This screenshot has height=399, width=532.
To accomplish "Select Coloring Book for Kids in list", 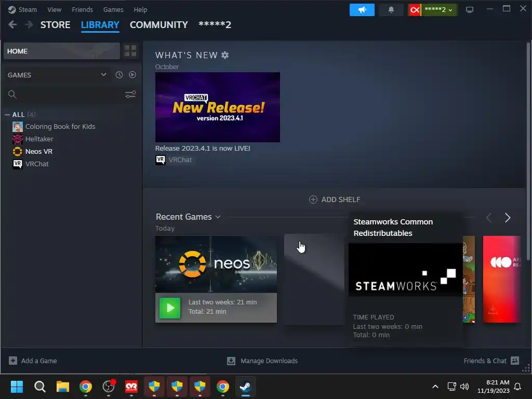I will coord(60,127).
